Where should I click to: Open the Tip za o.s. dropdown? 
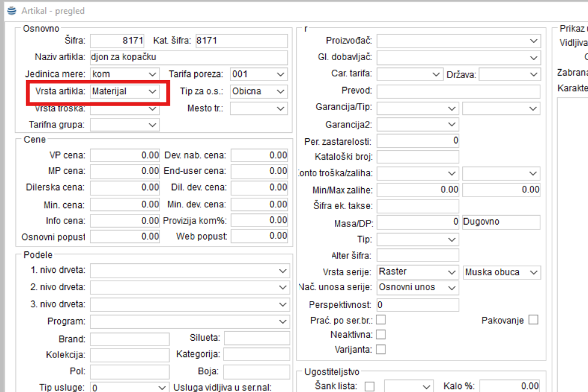point(281,92)
